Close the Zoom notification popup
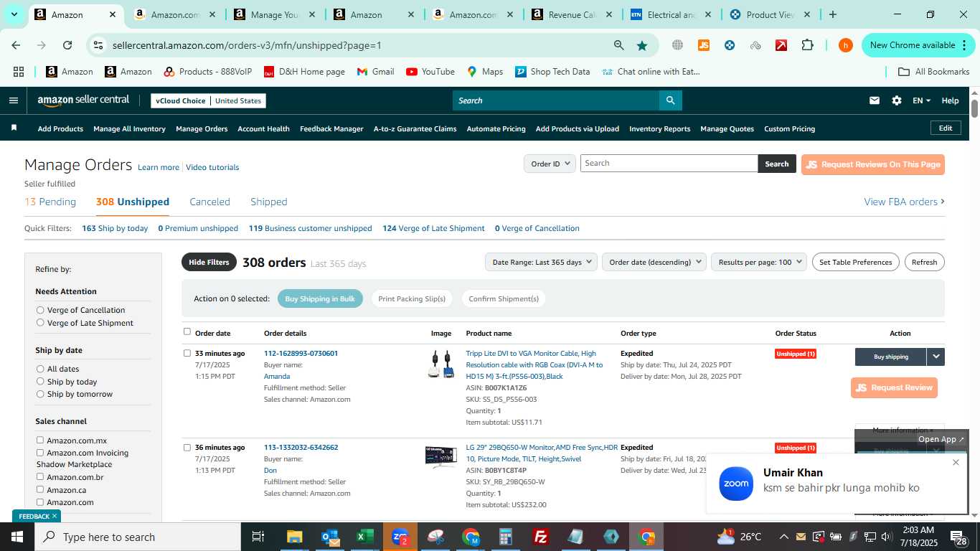Screen dimensions: 980x551 956,462
